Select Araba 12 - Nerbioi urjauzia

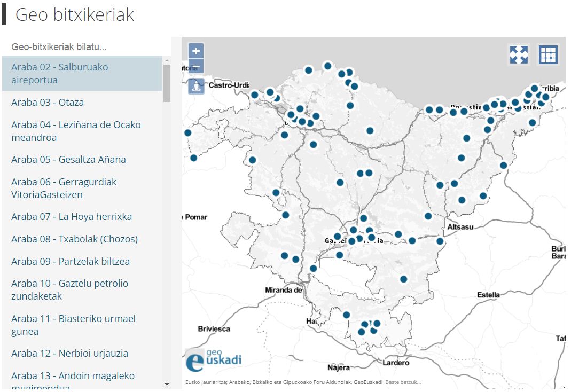tap(69, 354)
